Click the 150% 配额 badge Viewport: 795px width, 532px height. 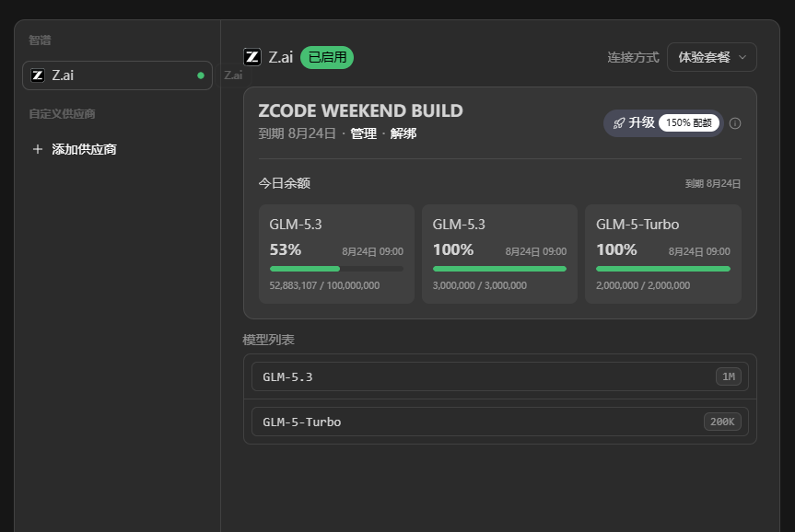(688, 122)
